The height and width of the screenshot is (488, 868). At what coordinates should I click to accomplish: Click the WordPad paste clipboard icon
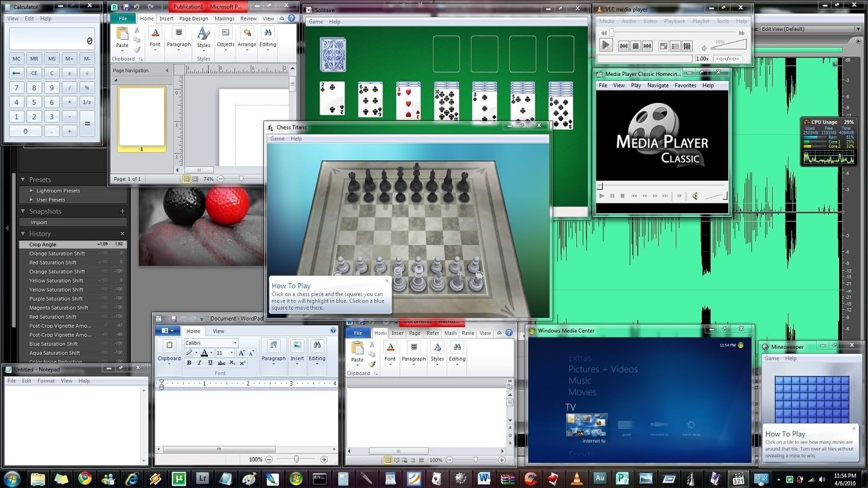(x=169, y=346)
